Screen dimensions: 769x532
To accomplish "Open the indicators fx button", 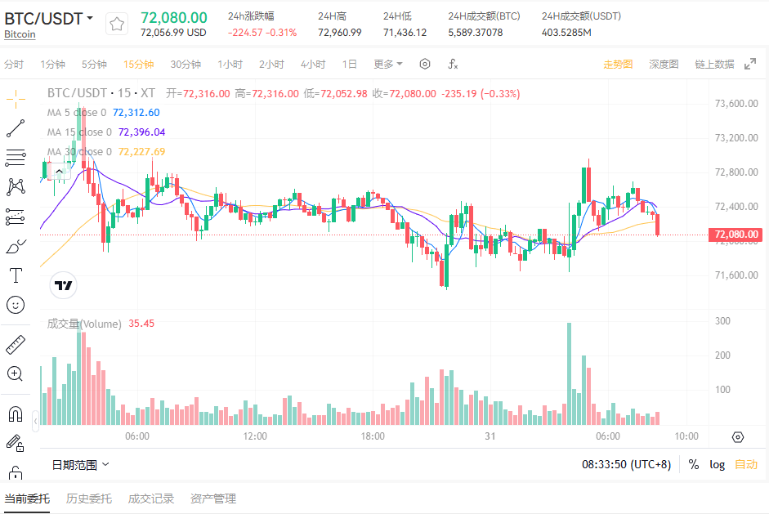I will [453, 64].
